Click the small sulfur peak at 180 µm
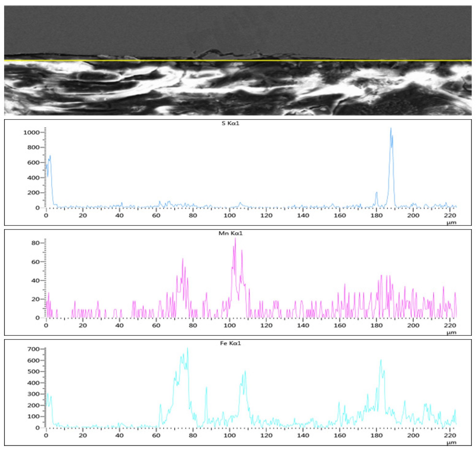Viewport: 476px width, 457px height. [377, 193]
